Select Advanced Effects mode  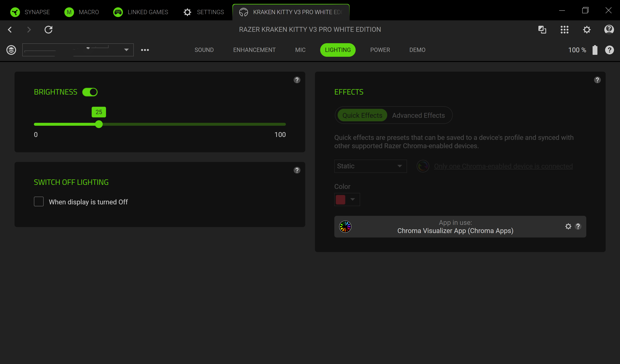tap(418, 115)
